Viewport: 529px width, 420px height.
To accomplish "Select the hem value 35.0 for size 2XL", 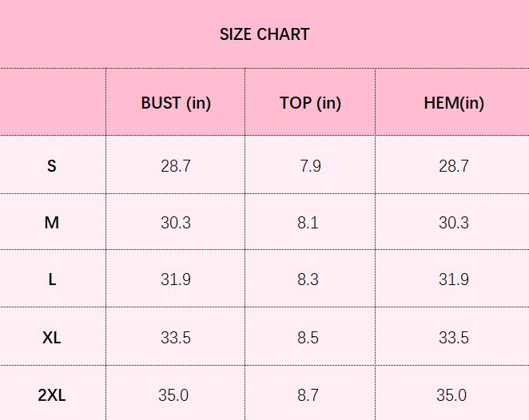I will 451,395.
